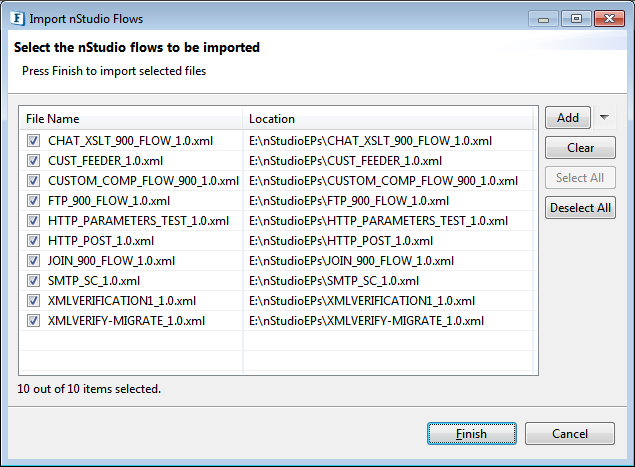Toggle HTTP_POST_1.0.xml checkbox
Image resolution: width=635 pixels, height=467 pixels.
coord(33,241)
